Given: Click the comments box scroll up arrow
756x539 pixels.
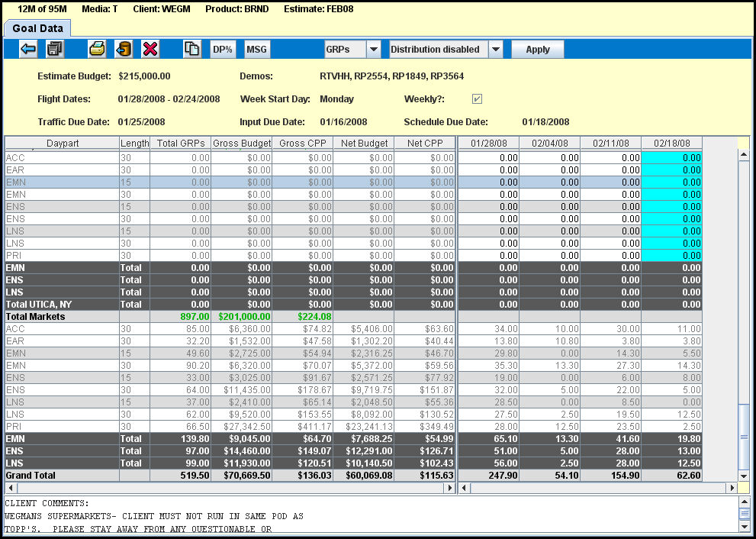Looking at the screenshot, I should (x=744, y=502).
